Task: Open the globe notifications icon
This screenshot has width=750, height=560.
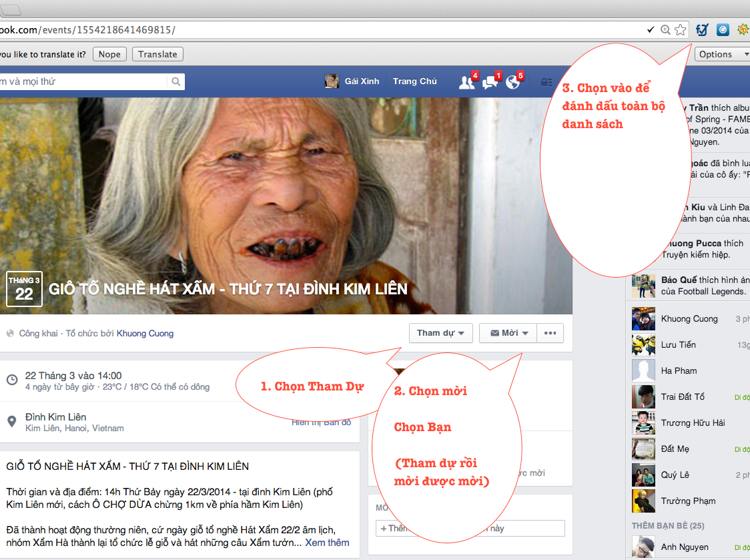Action: click(512, 82)
